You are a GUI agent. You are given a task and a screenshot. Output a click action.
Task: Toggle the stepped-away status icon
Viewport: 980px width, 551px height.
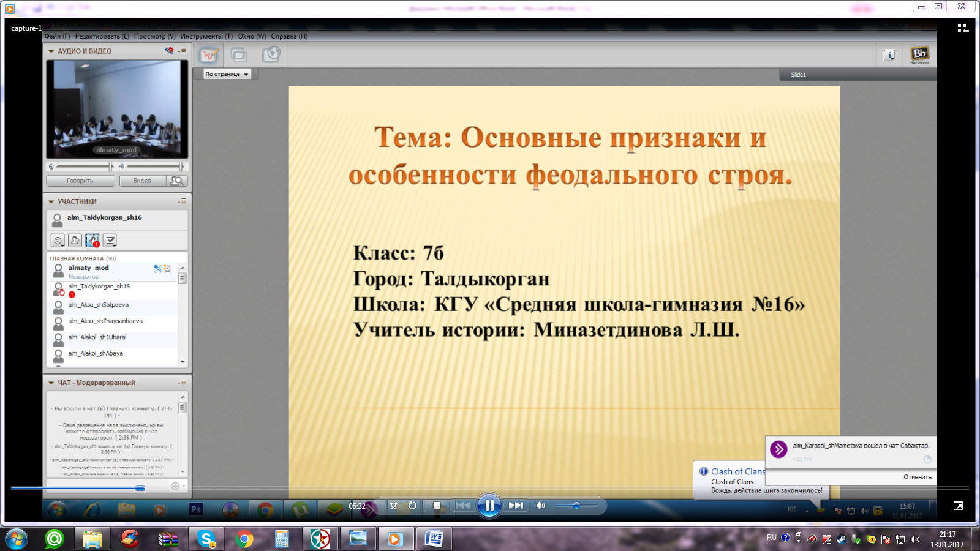[75, 241]
